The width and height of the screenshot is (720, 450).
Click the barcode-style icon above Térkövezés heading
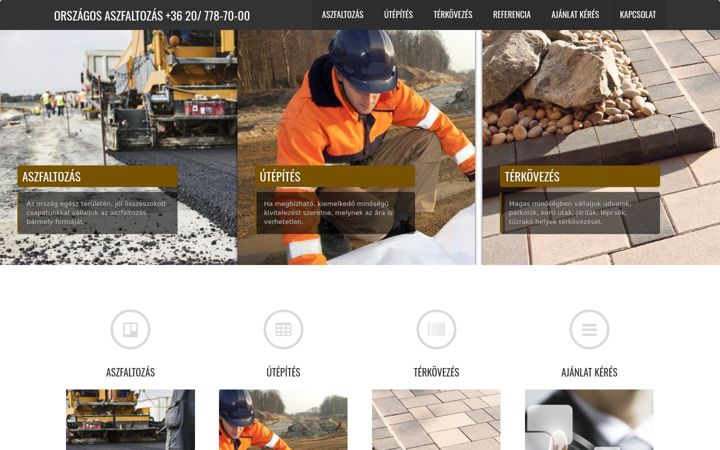tap(436, 329)
